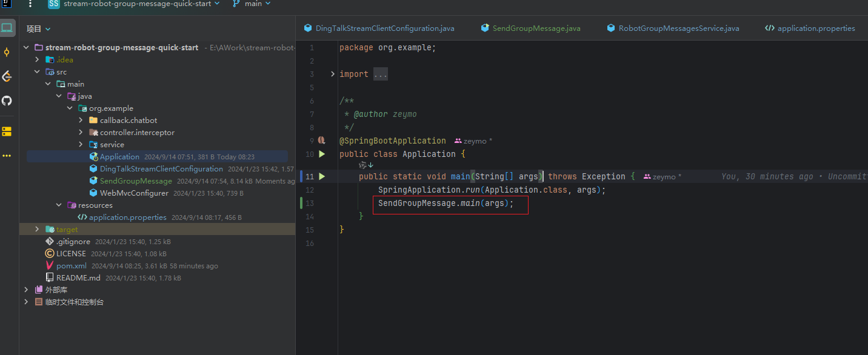Open project switcher stream-robot-group-message-quick-start
Image resolution: width=868 pixels, height=355 pixels.
click(135, 4)
